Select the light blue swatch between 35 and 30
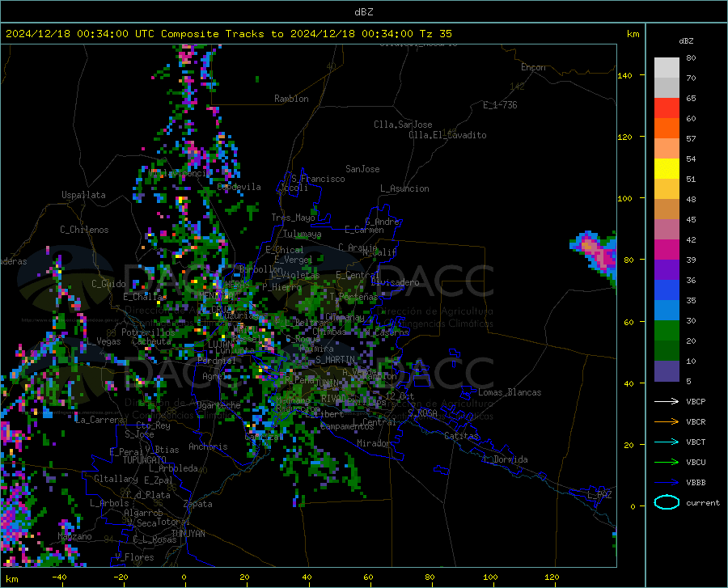728x588 pixels. 667,311
